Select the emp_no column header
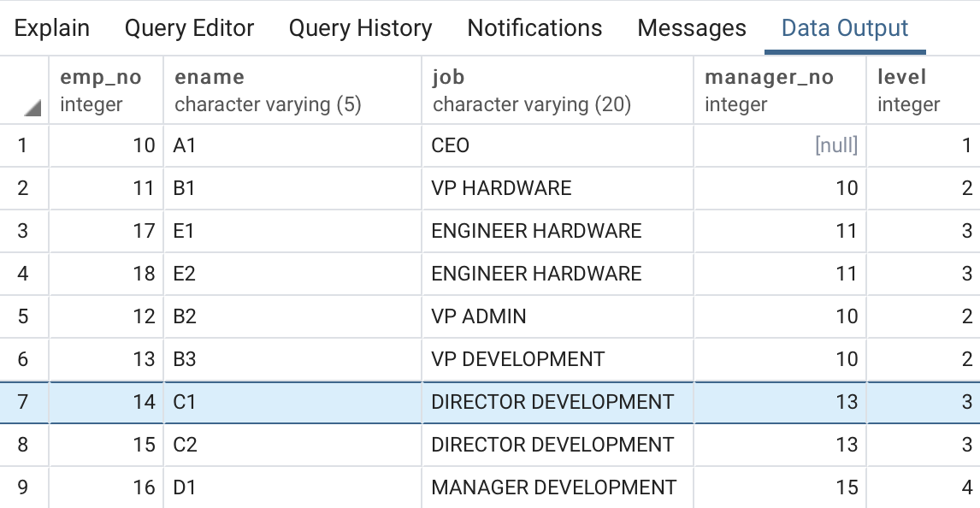980x508 pixels. [x=106, y=91]
